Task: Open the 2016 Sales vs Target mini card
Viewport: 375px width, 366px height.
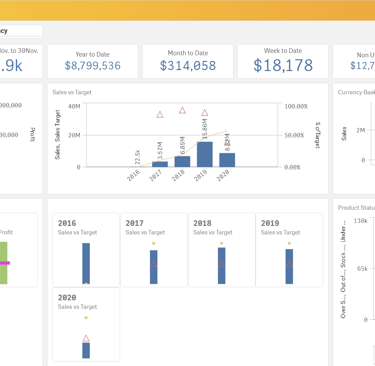Action: 86,250
